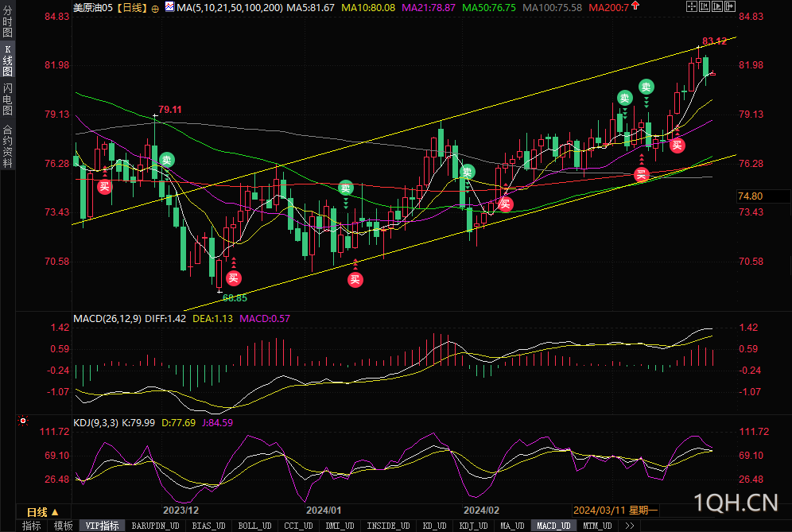
Task: Open the 日线 period dropdown at bottom left
Action: 43,512
